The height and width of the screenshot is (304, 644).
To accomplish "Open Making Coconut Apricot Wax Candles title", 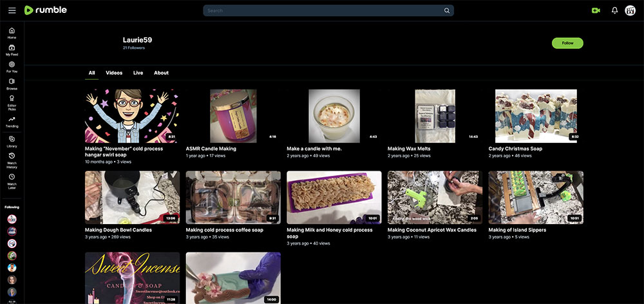I will (432, 230).
